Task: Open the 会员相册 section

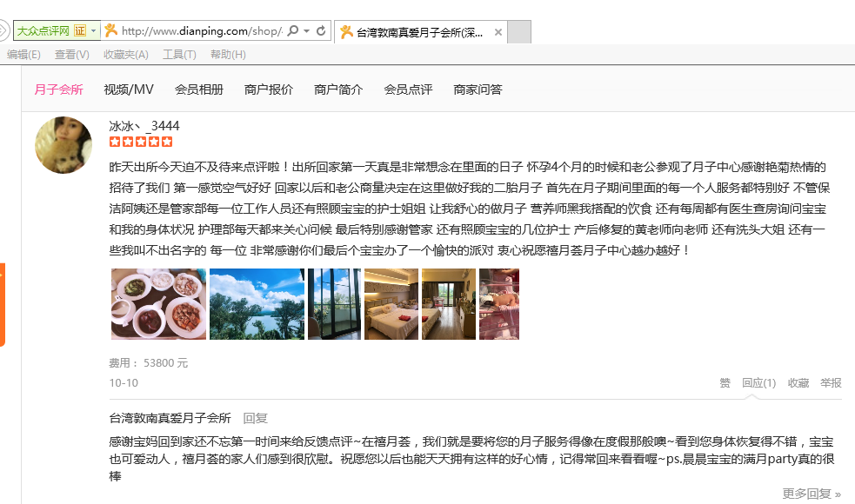Action: tap(199, 90)
